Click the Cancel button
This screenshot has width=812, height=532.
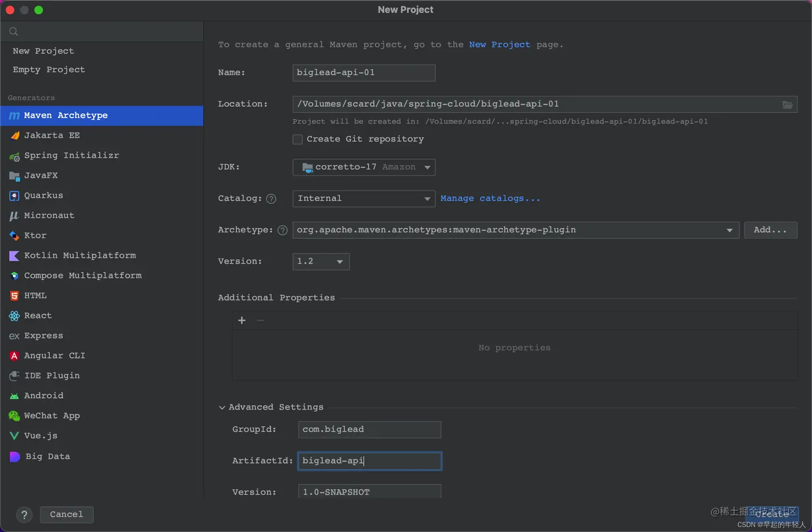click(67, 514)
